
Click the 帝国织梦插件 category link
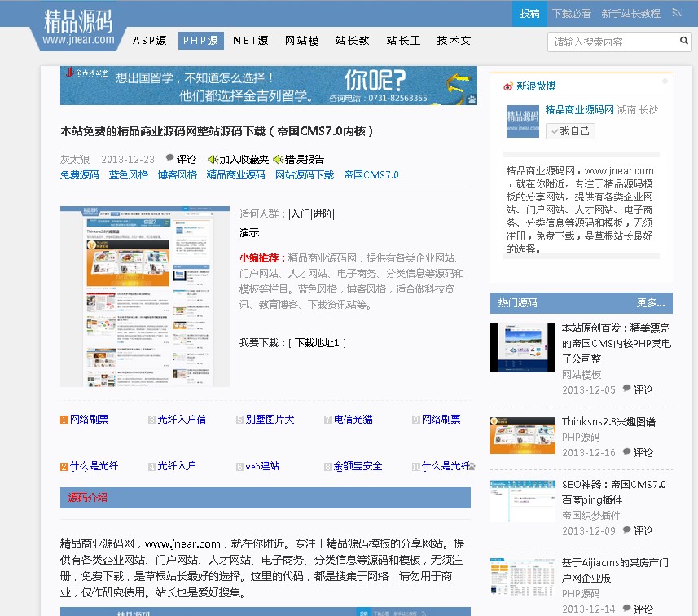(x=591, y=515)
